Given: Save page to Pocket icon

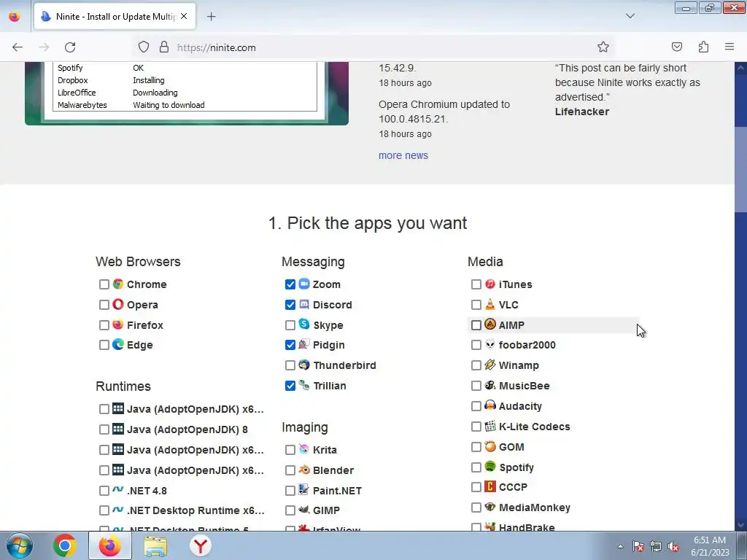Looking at the screenshot, I should 677,47.
